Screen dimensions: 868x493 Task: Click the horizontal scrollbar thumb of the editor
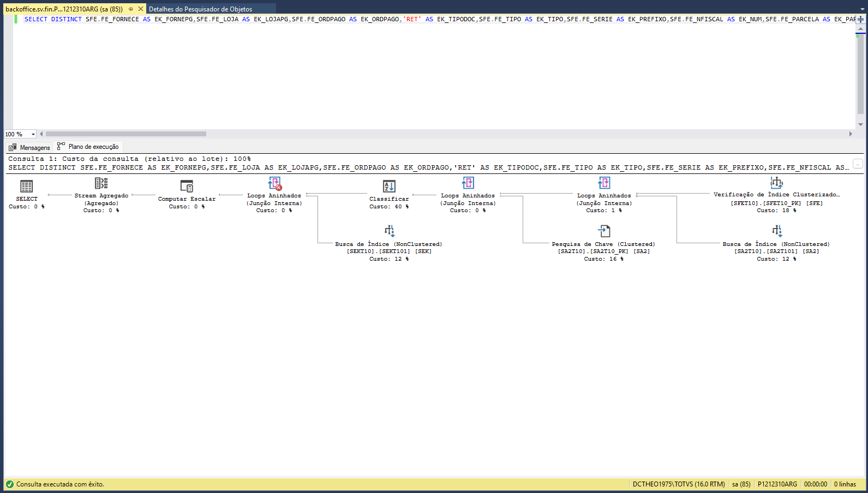pos(126,134)
